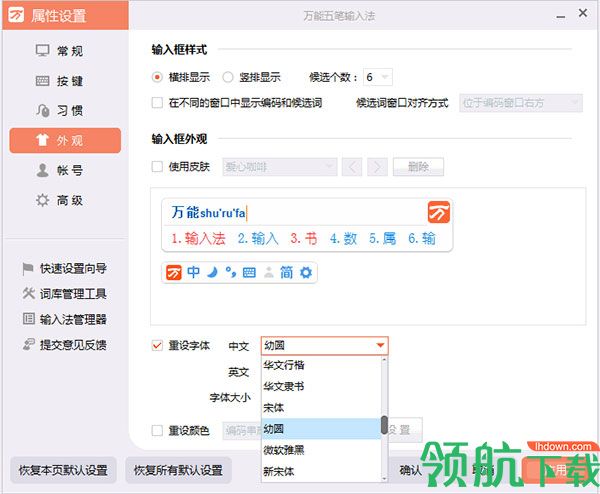Open the soft keyboard icon
Viewport: 600px width, 494px height.
[249, 273]
